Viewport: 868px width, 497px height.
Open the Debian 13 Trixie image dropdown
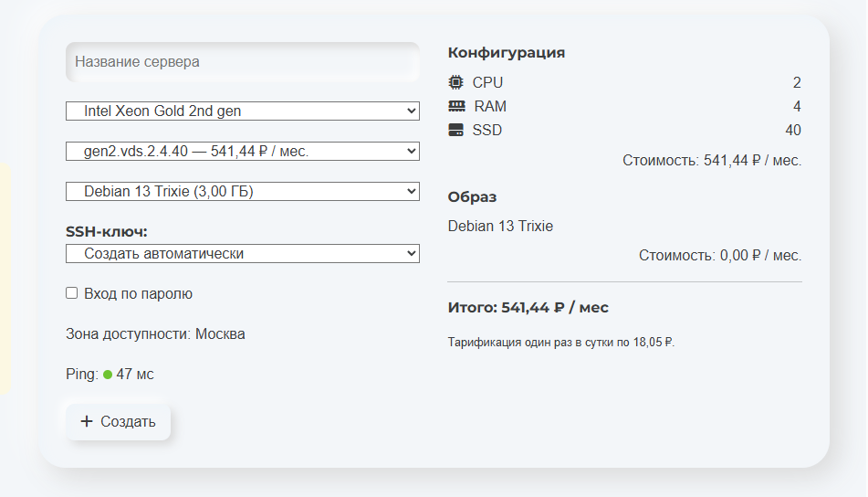[243, 191]
